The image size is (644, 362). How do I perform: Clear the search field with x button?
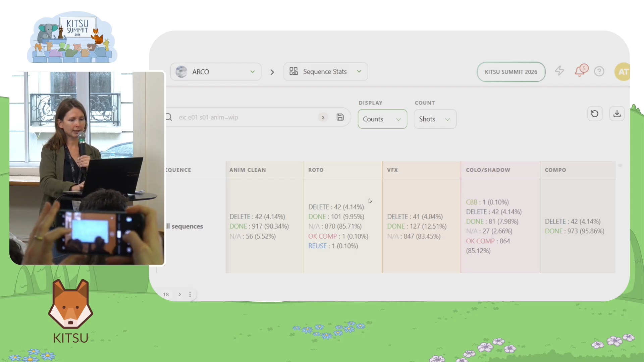[323, 117]
